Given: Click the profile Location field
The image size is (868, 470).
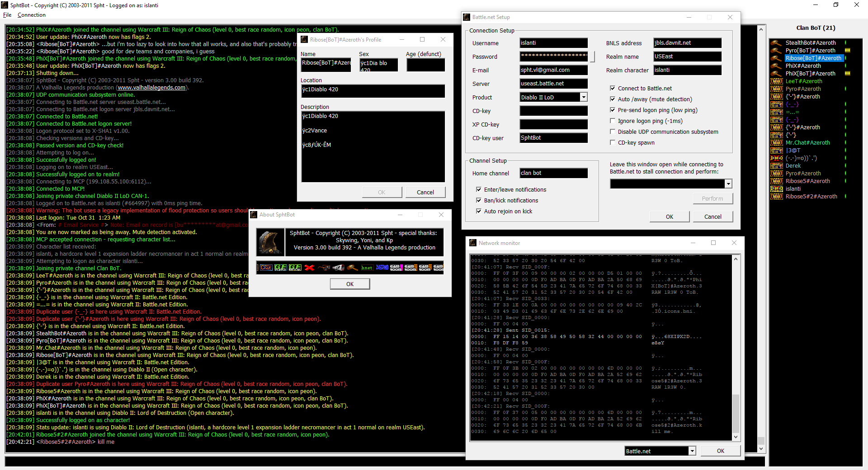Looking at the screenshot, I should click(373, 91).
